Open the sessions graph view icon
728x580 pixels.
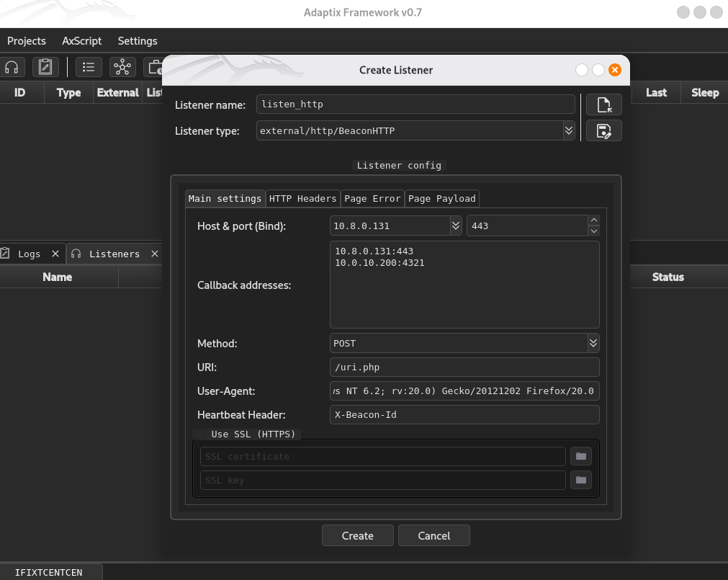pos(122,67)
